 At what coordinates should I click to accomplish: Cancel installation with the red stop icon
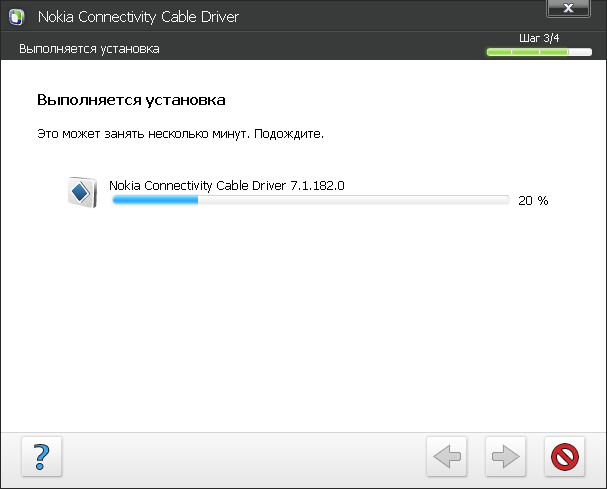click(x=565, y=457)
